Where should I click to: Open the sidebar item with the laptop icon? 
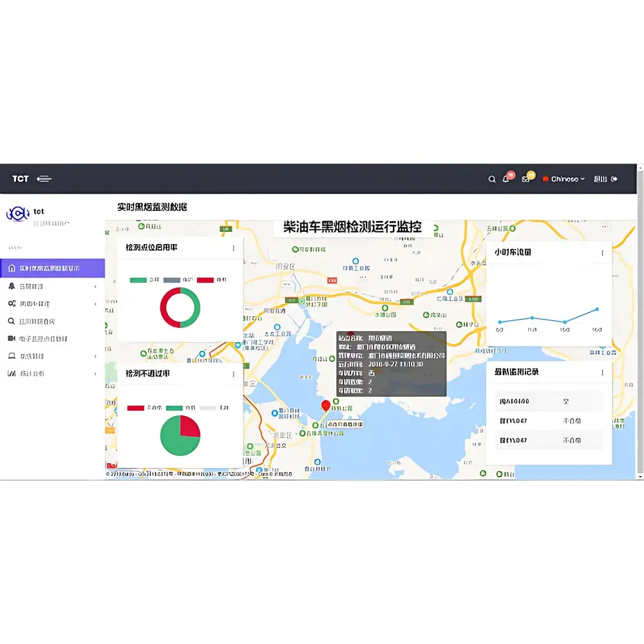point(53,356)
